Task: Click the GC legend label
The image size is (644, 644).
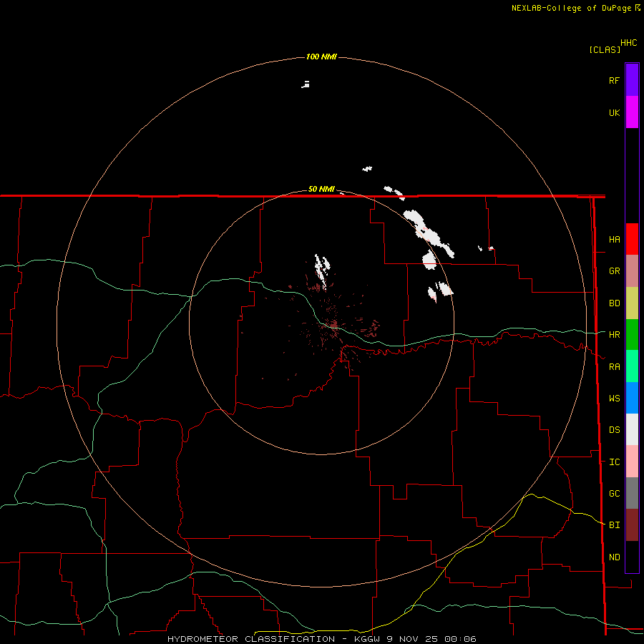Action: (614, 494)
